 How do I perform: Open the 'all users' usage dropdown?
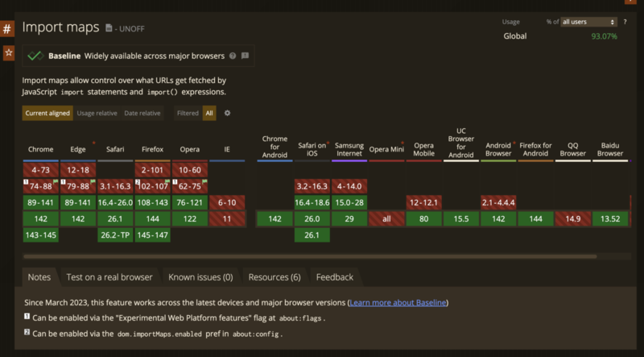point(589,22)
